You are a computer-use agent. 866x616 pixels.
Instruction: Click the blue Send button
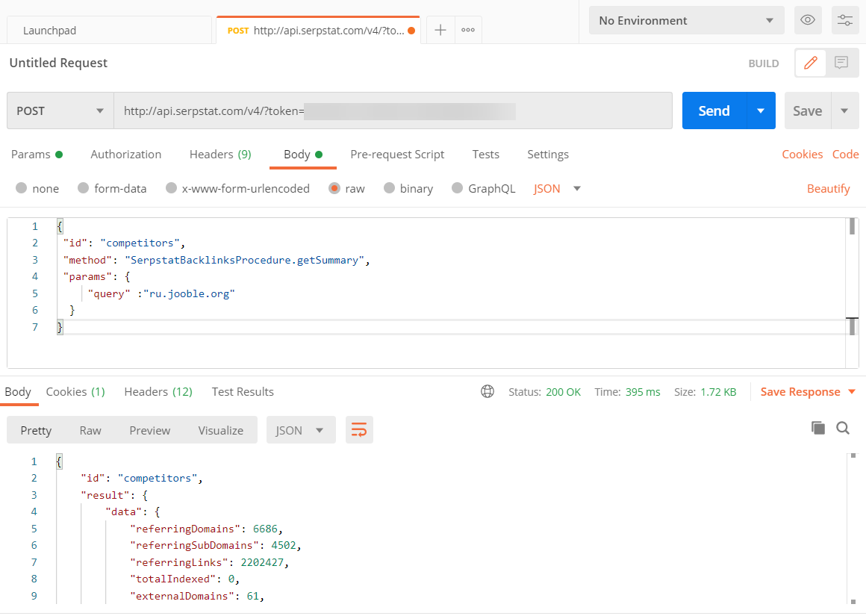(714, 111)
